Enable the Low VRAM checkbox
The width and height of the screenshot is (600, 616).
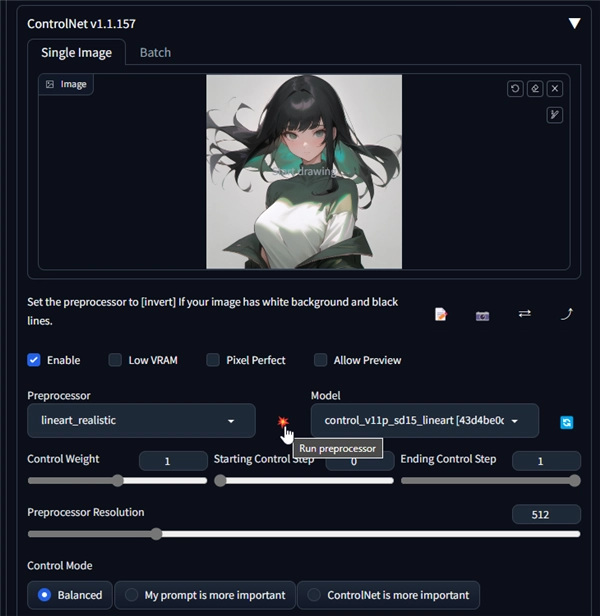115,360
